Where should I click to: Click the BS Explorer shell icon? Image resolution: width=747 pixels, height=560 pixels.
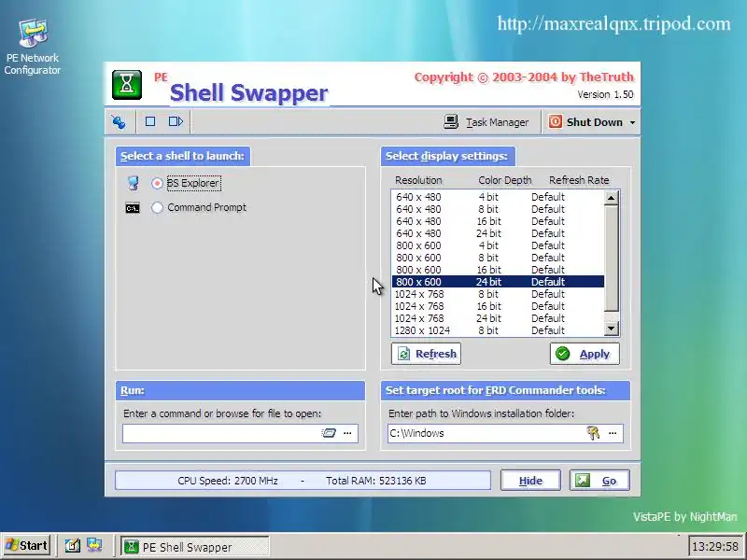pos(133,183)
